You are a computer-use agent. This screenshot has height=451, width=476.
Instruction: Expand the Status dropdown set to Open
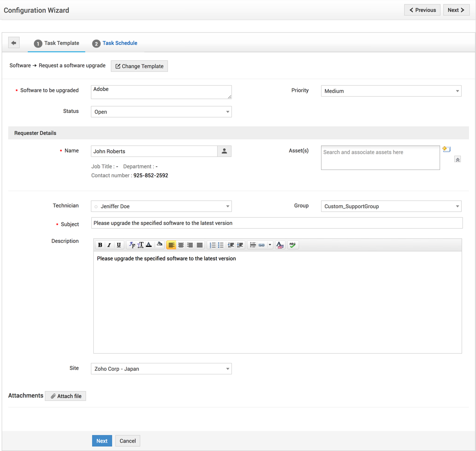click(161, 112)
